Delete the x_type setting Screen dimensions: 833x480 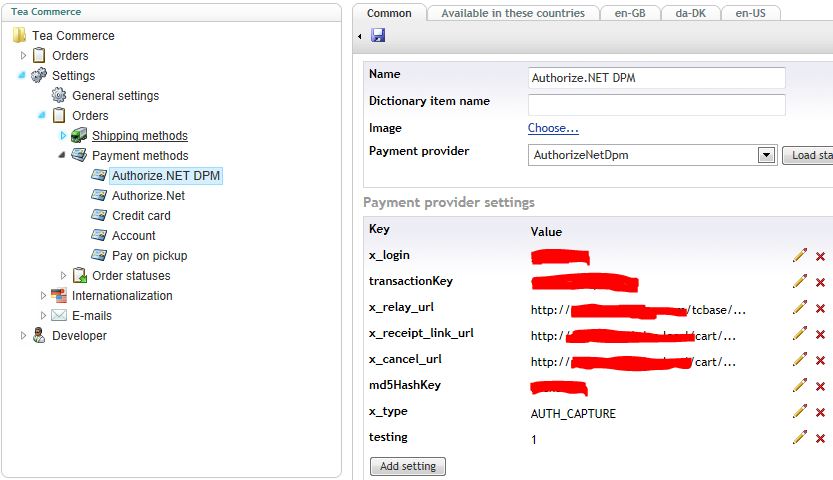point(820,413)
